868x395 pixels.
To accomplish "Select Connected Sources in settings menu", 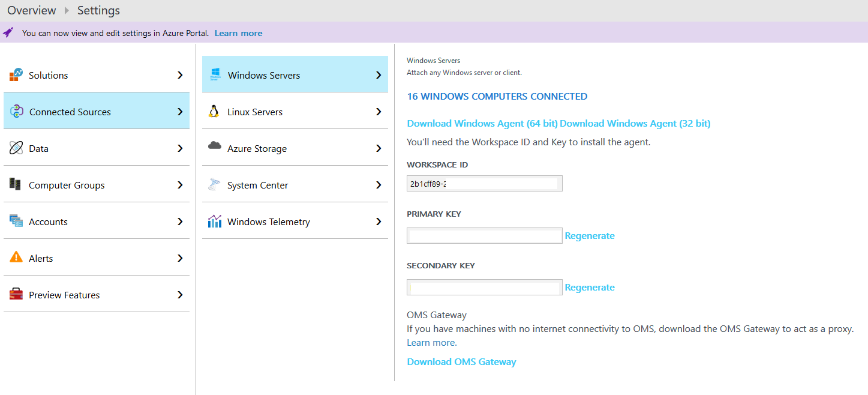I will tap(97, 112).
